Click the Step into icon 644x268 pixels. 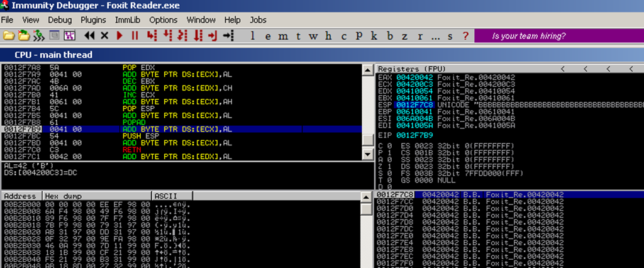click(x=151, y=36)
